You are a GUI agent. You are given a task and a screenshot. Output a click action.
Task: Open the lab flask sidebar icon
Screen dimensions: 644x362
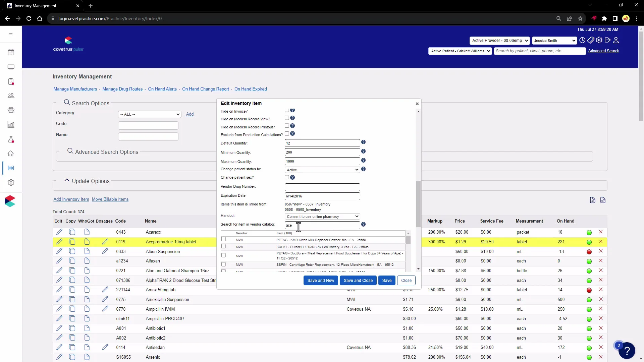pyautogui.click(x=11, y=139)
